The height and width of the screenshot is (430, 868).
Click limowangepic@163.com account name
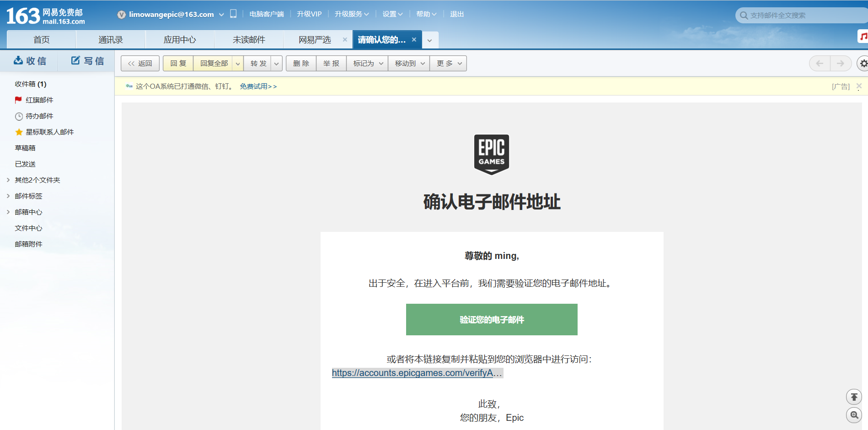(x=171, y=15)
